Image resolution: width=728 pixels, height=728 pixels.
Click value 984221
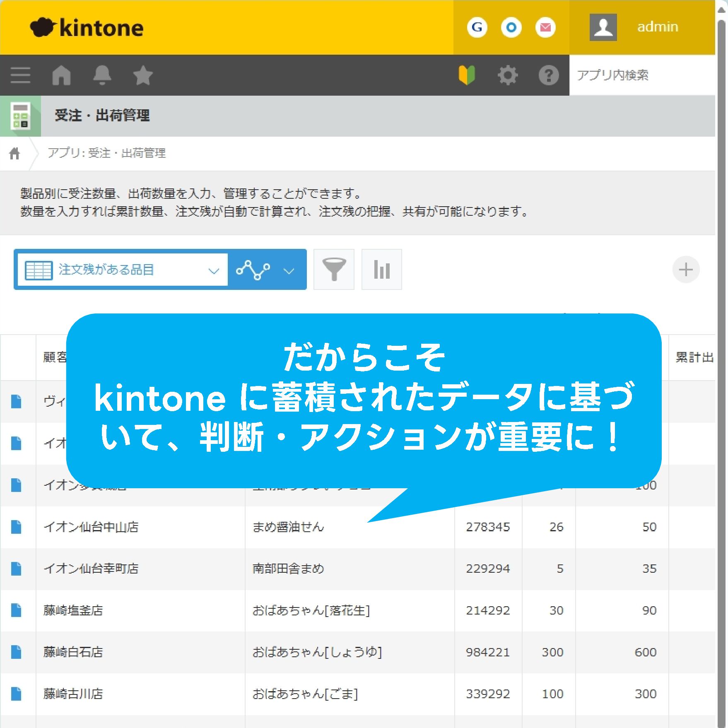tap(488, 652)
